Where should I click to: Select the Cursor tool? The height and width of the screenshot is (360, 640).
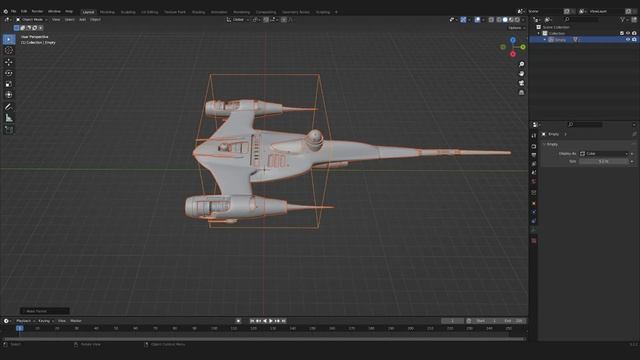[9, 51]
